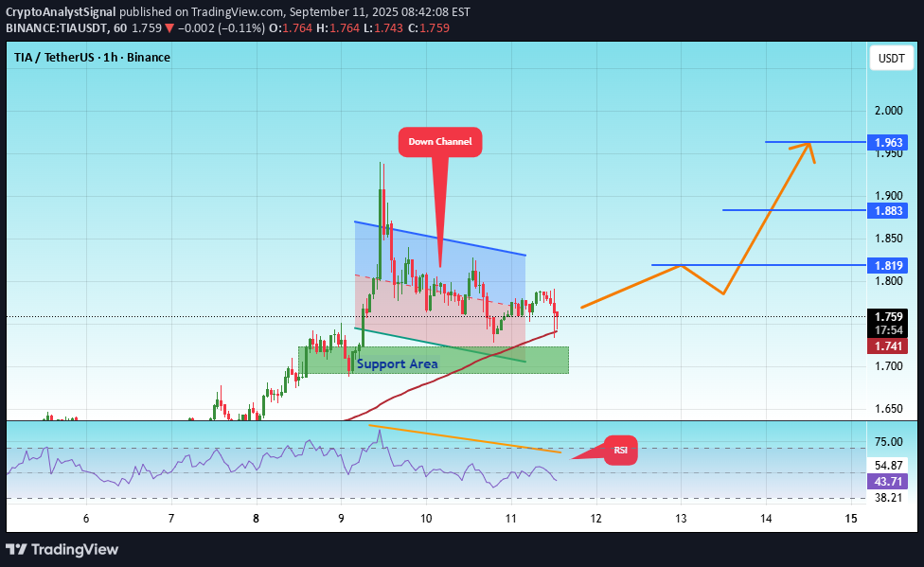Click date 15 on time axis

coord(850,519)
